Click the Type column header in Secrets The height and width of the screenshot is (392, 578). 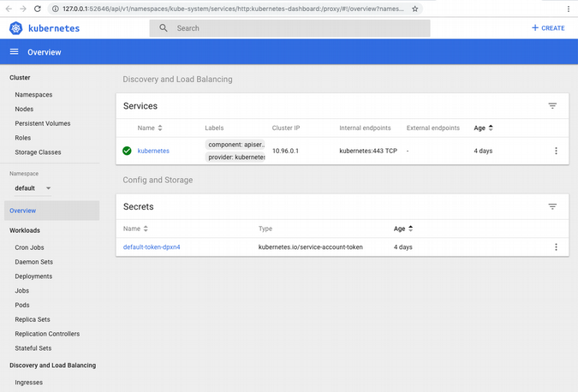coord(265,229)
